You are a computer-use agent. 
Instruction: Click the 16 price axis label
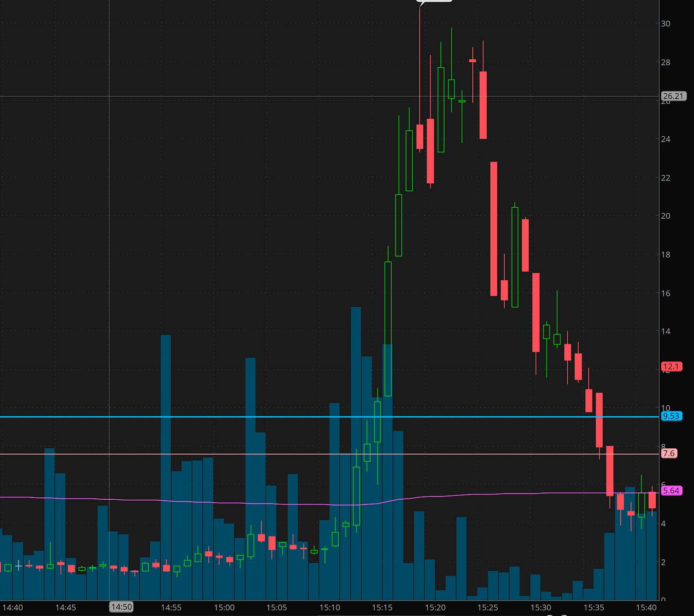(x=665, y=293)
